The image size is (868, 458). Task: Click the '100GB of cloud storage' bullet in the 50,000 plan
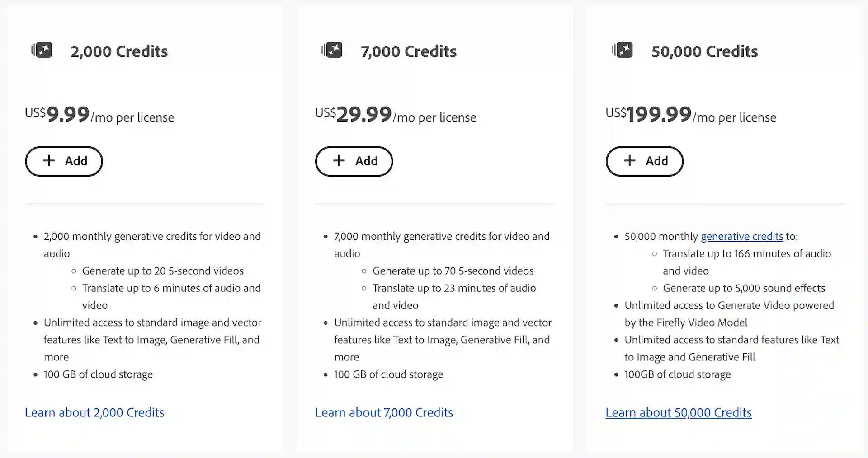point(677,374)
